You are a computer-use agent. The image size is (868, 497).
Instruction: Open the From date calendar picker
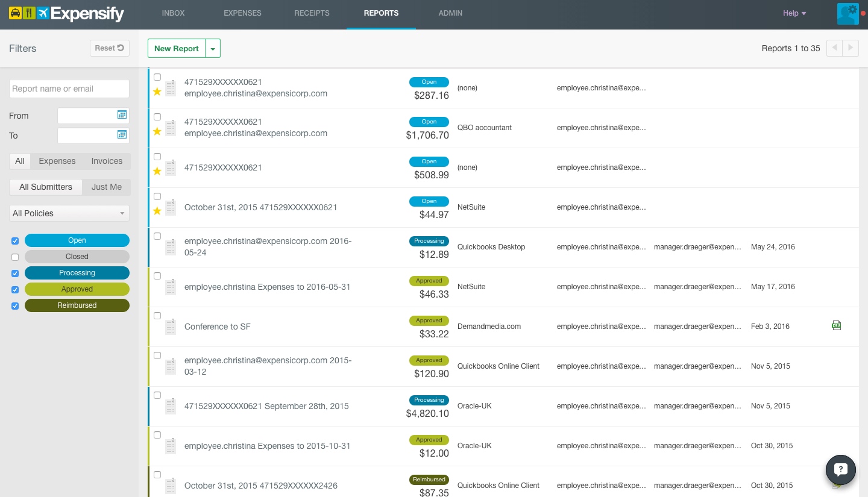pos(122,114)
